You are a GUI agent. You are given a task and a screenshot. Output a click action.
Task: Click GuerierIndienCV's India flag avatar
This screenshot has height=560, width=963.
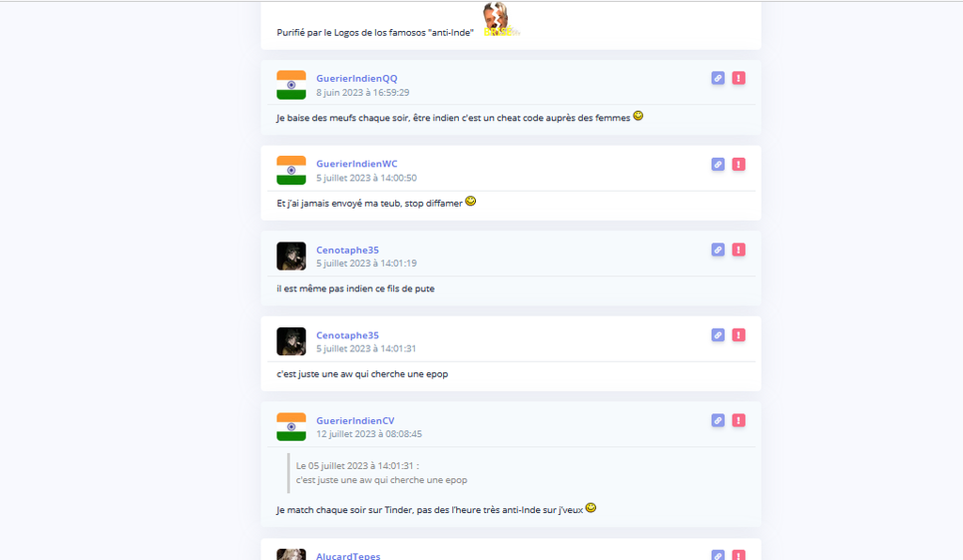coord(292,427)
